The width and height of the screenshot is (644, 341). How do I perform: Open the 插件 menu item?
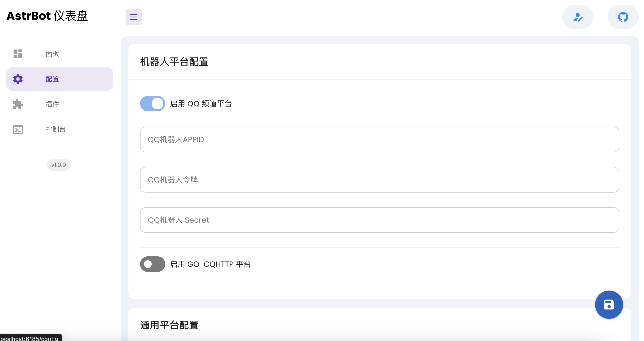click(x=60, y=104)
